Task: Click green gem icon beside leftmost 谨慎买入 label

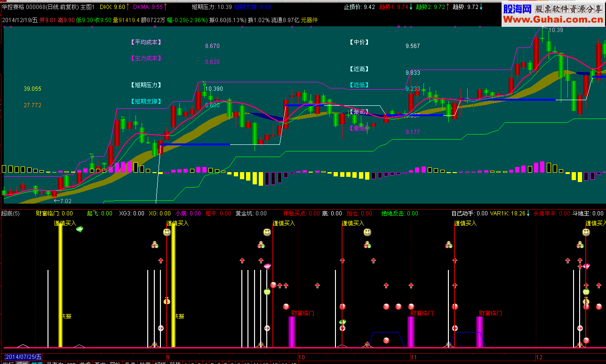Action: pos(80,229)
